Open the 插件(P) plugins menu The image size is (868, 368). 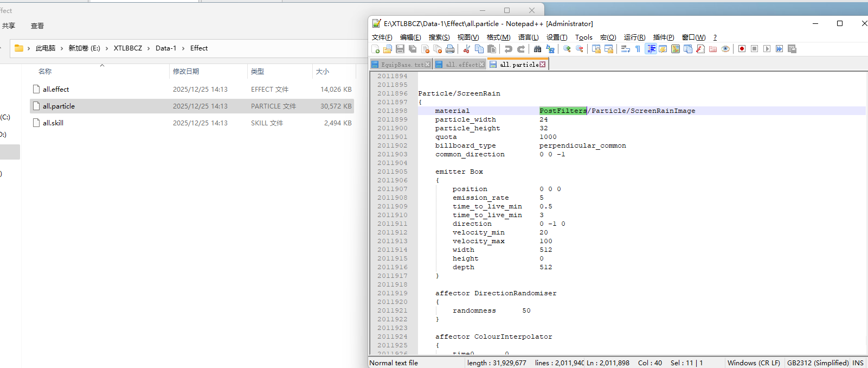point(663,37)
